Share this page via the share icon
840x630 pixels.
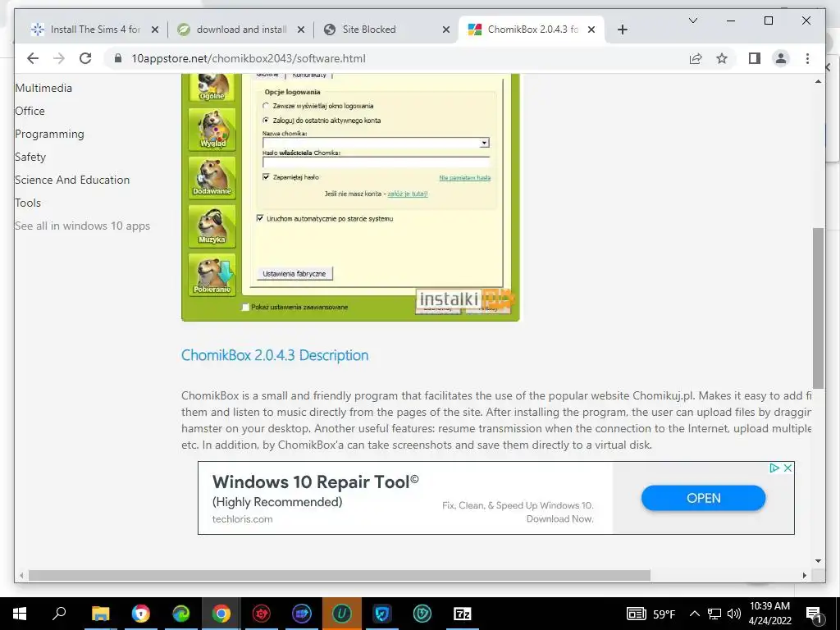696,58
